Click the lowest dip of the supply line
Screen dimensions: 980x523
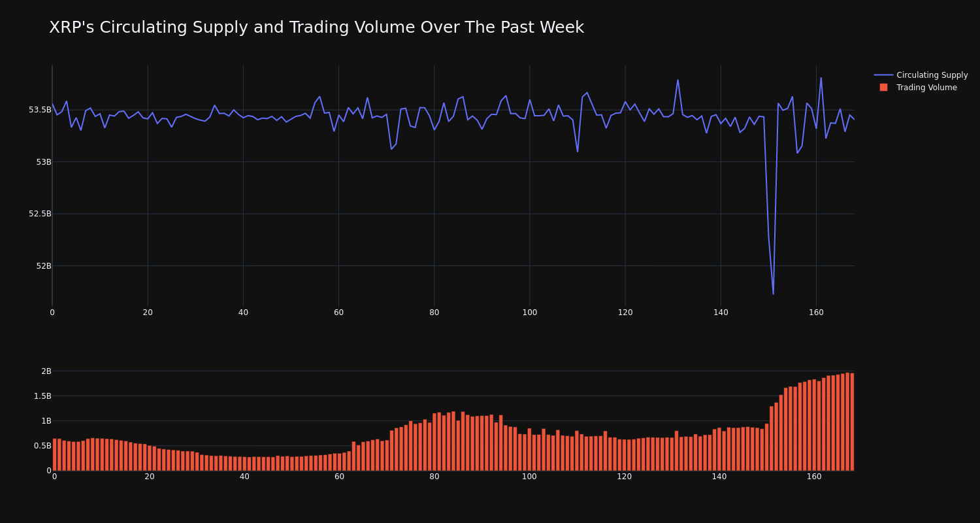click(773, 294)
